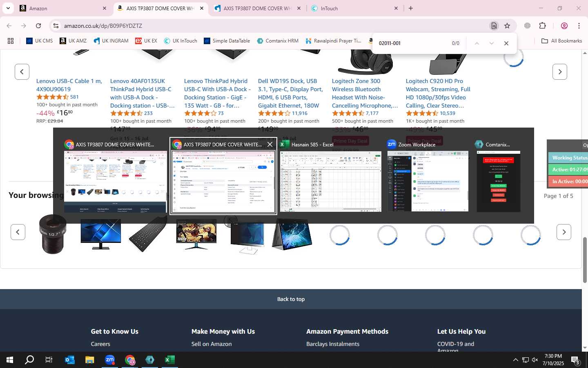This screenshot has width=588, height=368.
Task: Click the find previous result arrow
Action: (x=477, y=43)
